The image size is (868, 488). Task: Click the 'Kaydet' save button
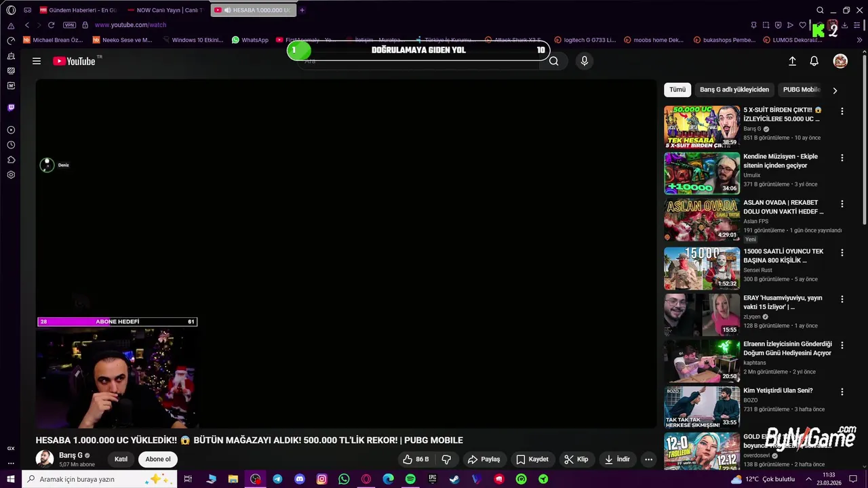point(532,459)
